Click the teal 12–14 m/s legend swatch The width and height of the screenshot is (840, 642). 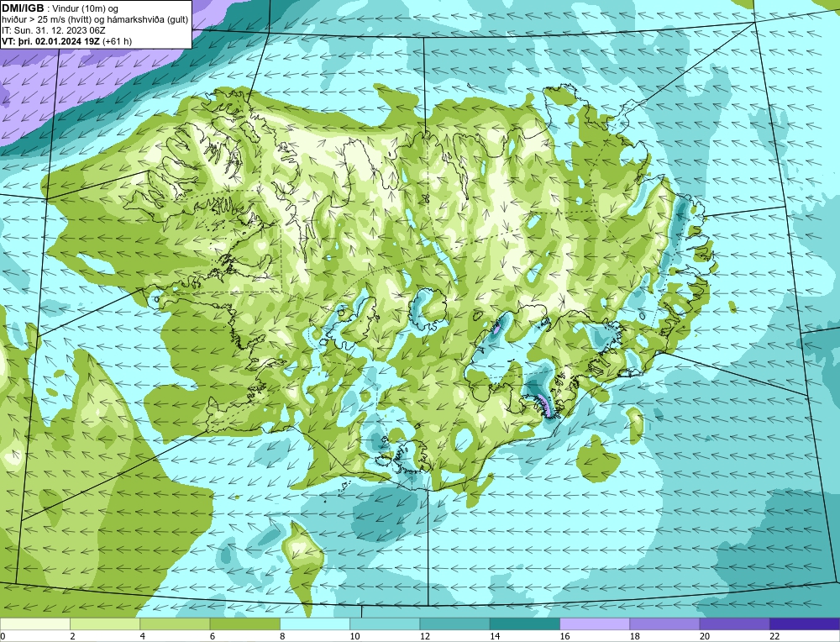(x=454, y=624)
